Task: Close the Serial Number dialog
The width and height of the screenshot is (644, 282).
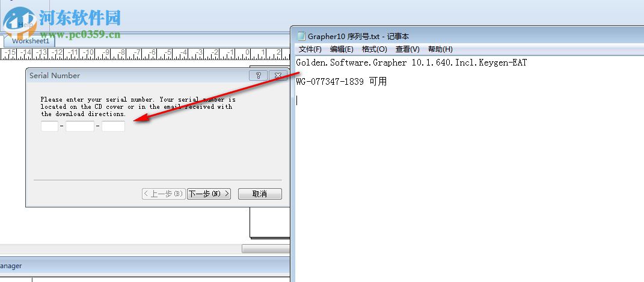Action: pos(278,76)
